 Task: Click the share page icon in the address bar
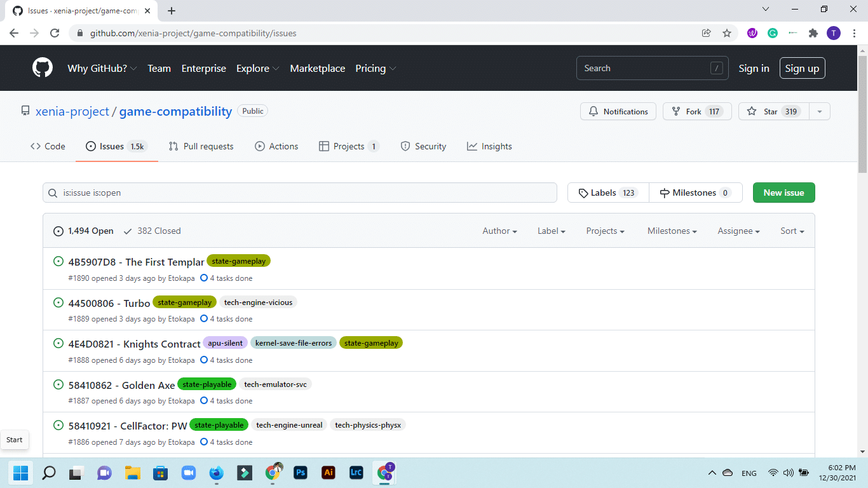pos(706,33)
